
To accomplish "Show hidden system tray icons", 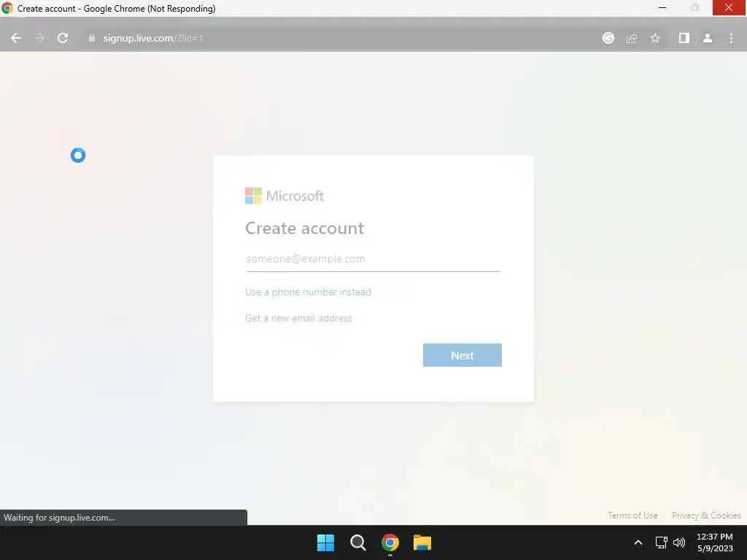I will pos(638,542).
